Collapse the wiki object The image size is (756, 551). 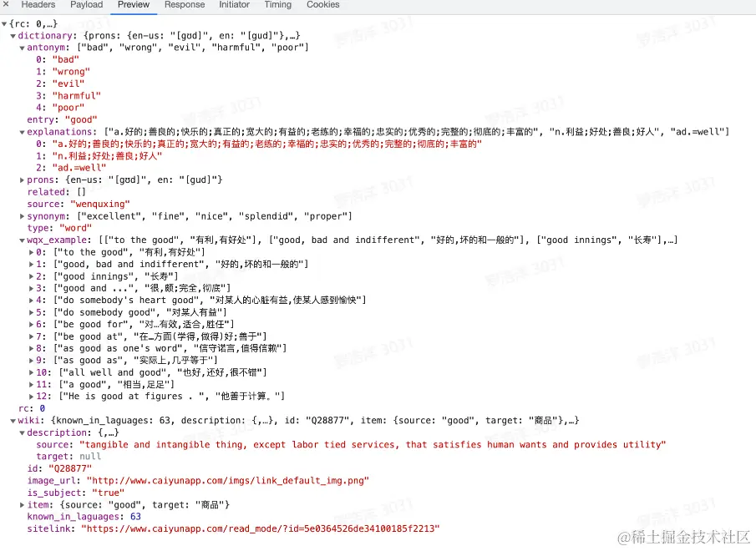[x=13, y=421]
